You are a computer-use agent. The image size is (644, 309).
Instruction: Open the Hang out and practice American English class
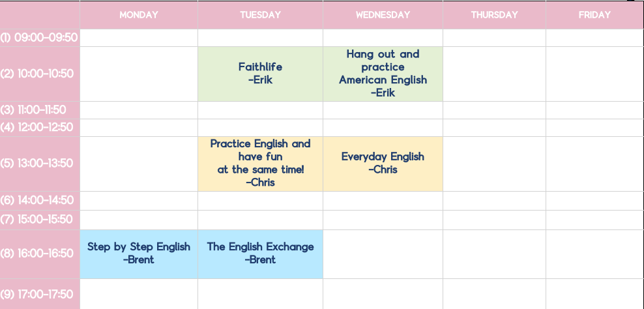tap(383, 74)
